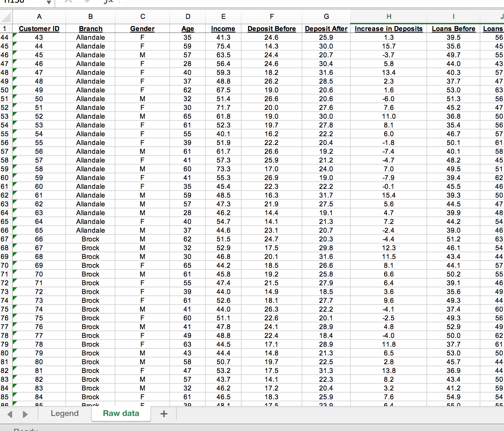Select the Increase in Deposits cell 13.8

389,371
